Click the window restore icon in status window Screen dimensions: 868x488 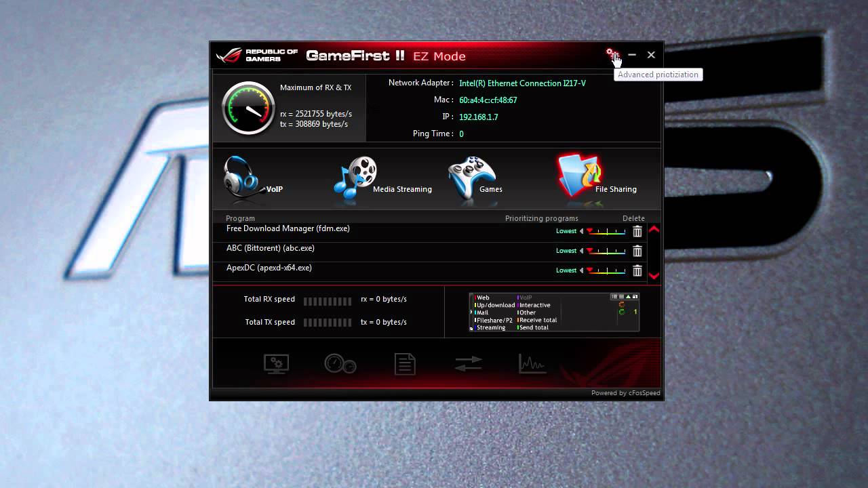[x=635, y=297]
